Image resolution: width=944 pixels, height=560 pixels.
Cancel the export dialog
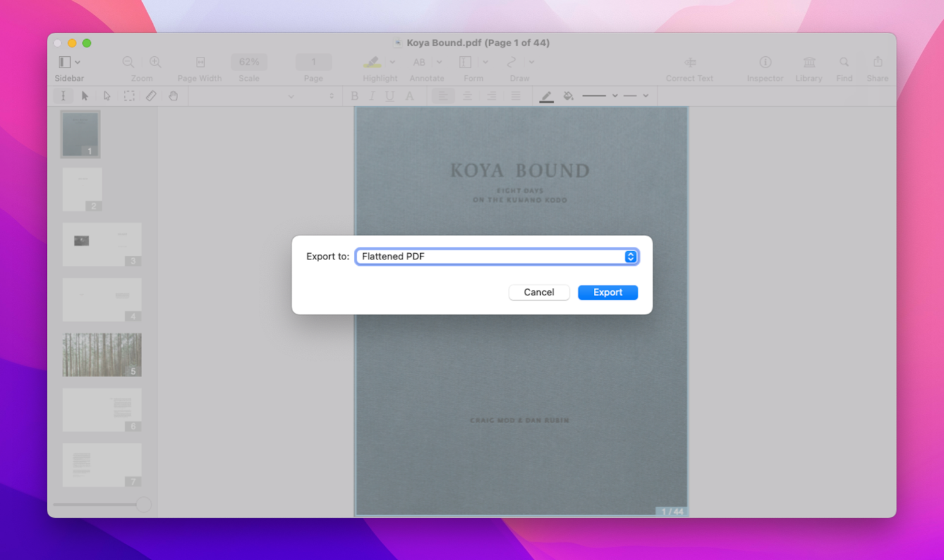538,292
